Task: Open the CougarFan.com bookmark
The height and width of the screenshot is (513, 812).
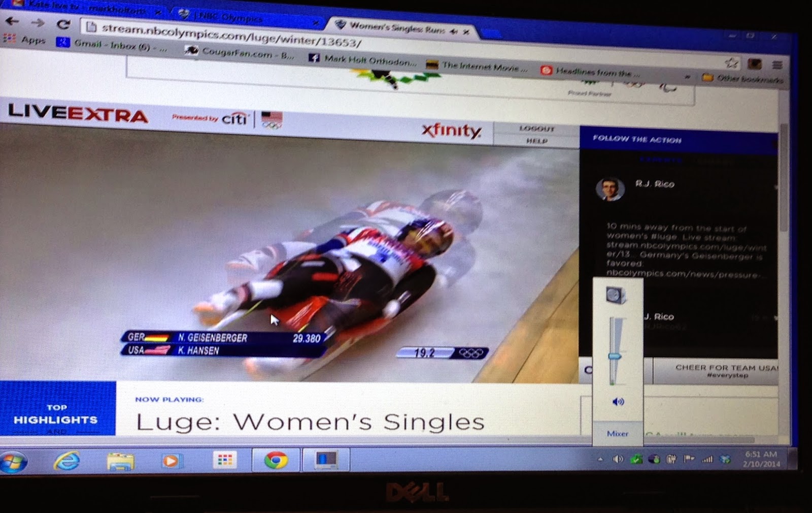Action: [240, 52]
